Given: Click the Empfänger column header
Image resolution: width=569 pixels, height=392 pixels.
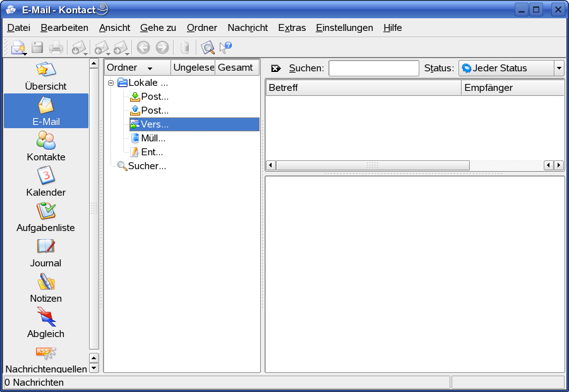Looking at the screenshot, I should pyautogui.click(x=512, y=88).
